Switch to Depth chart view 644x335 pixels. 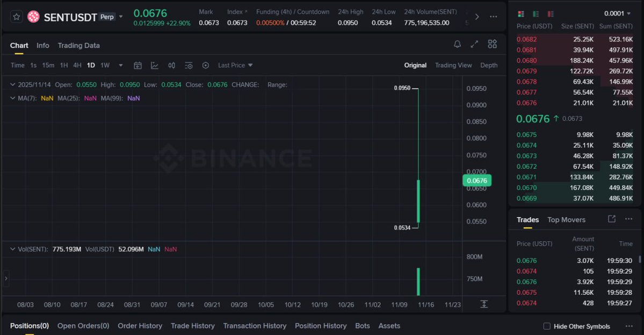489,66
